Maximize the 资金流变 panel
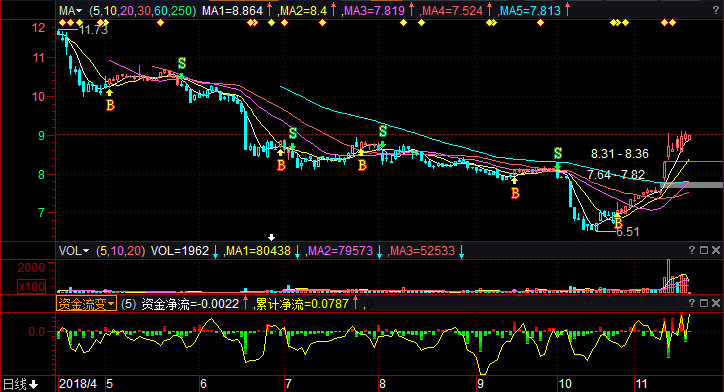The image size is (724, 392). click(x=704, y=303)
